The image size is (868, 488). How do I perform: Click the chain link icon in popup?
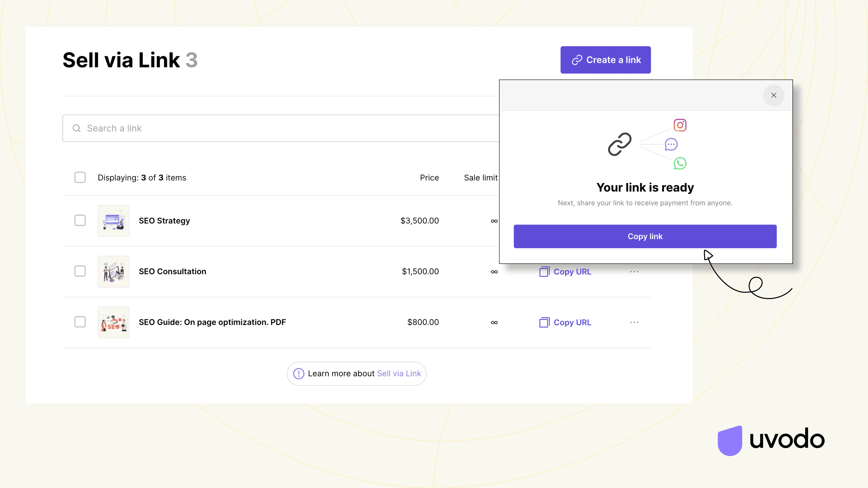click(619, 144)
